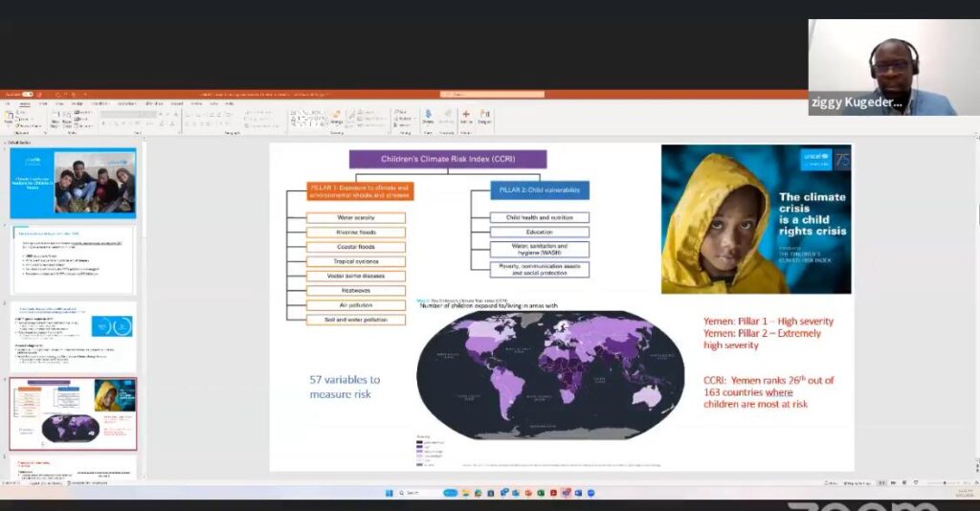Select slide 2 thumbnail in slide panel
This screenshot has width=980, height=511.
[73, 259]
